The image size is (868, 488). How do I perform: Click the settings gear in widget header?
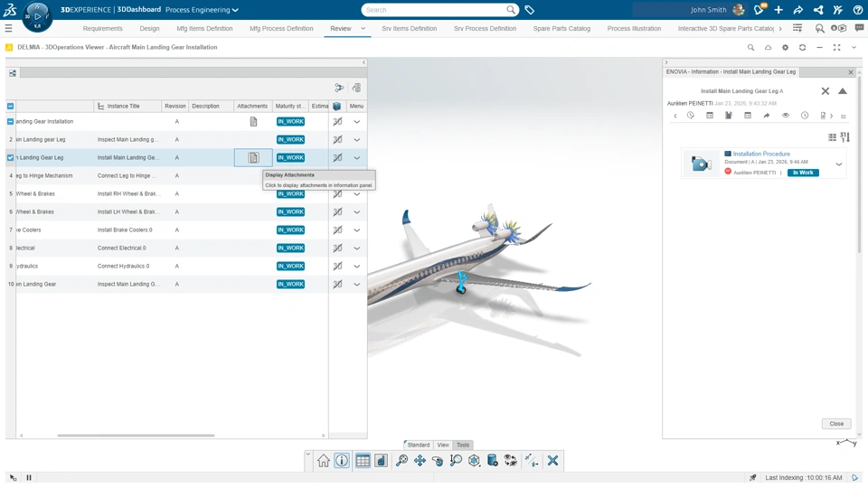[785, 48]
